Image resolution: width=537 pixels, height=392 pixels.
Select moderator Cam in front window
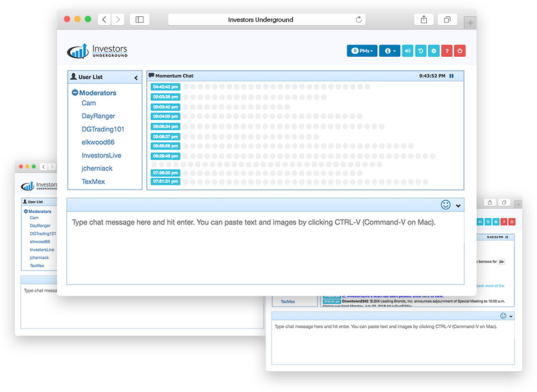click(x=88, y=103)
